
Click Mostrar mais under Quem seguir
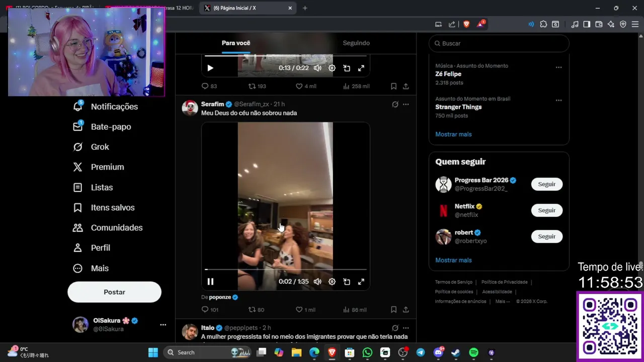tap(453, 260)
